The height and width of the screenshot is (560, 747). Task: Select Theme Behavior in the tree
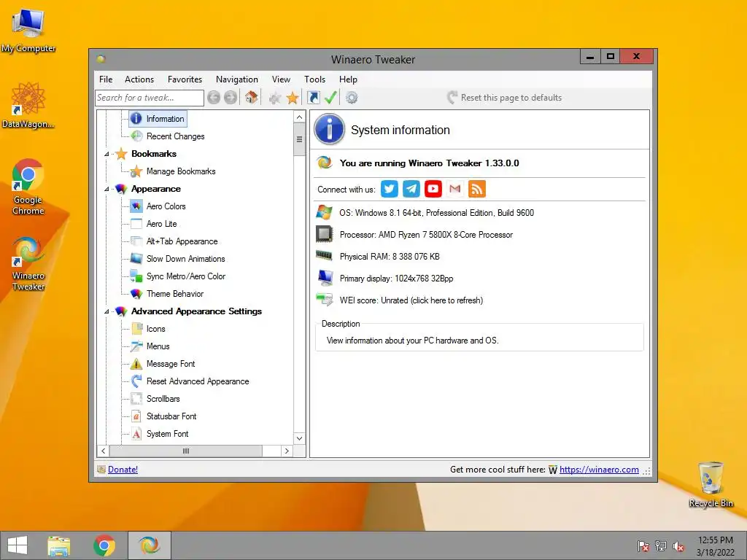pyautogui.click(x=175, y=294)
